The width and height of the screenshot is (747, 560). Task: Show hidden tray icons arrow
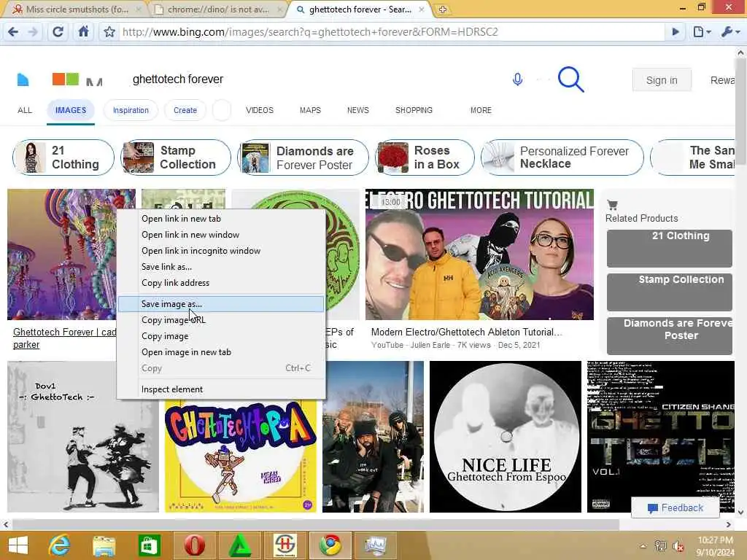click(643, 546)
